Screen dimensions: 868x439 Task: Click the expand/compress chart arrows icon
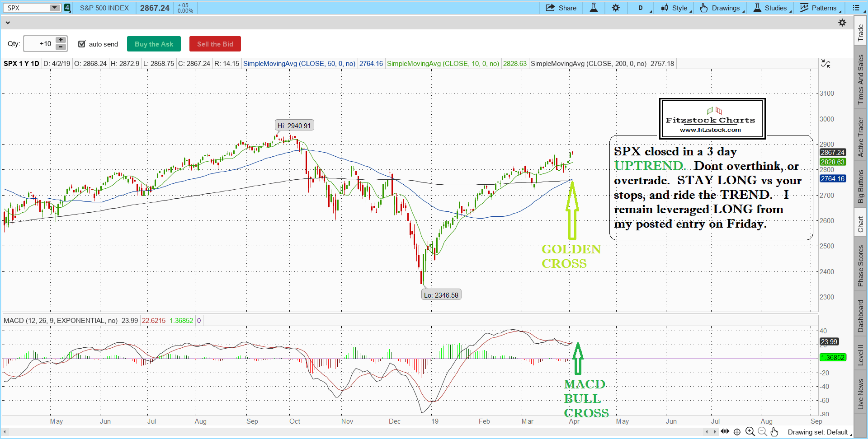(x=826, y=64)
